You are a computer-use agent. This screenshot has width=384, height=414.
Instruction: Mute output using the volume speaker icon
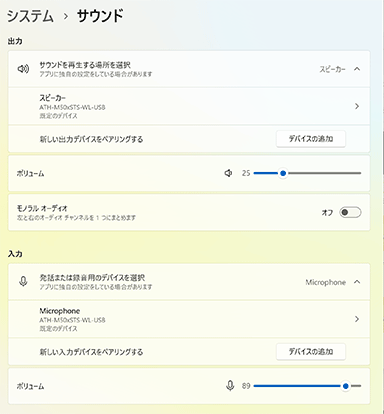click(x=228, y=173)
